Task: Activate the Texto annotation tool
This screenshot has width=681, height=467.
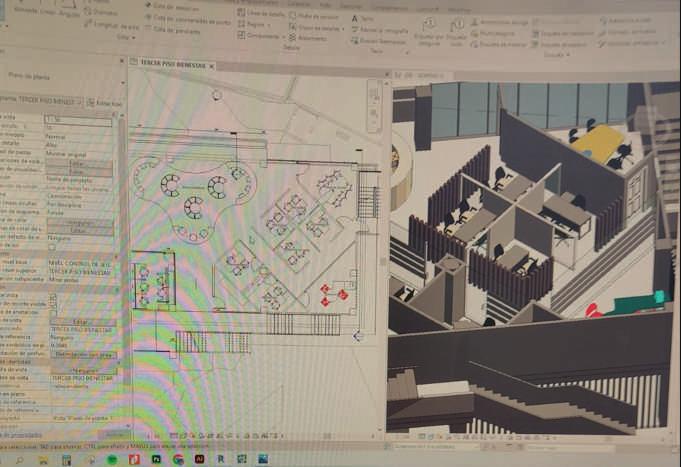Action: pos(362,19)
